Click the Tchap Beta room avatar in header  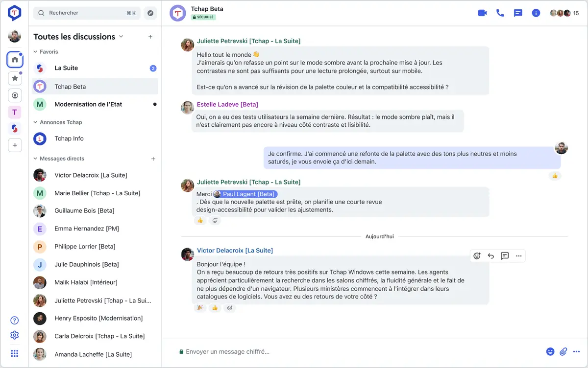click(x=177, y=13)
